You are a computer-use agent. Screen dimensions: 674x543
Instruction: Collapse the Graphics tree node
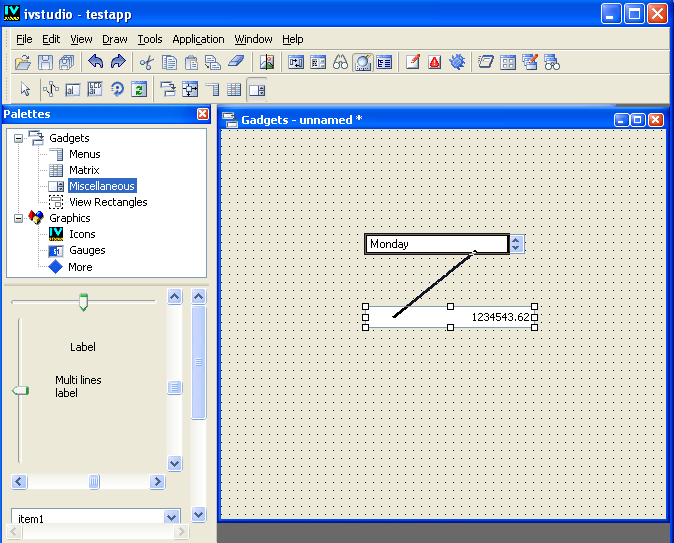pyautogui.click(x=19, y=218)
